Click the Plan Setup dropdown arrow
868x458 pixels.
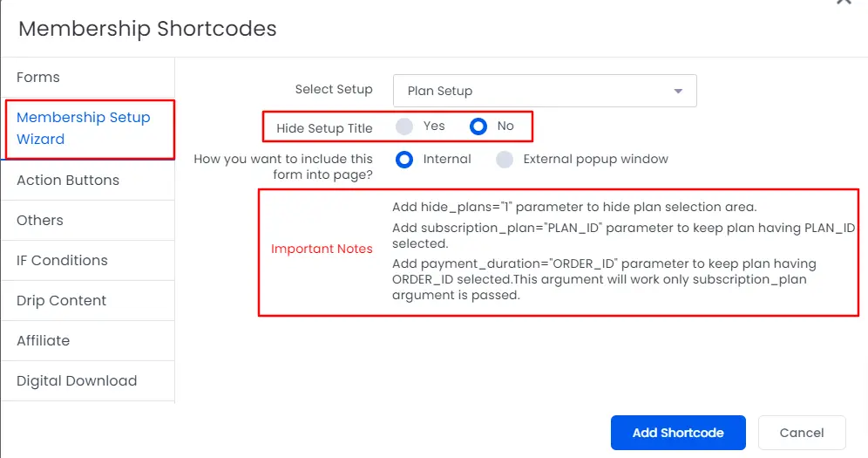678,91
